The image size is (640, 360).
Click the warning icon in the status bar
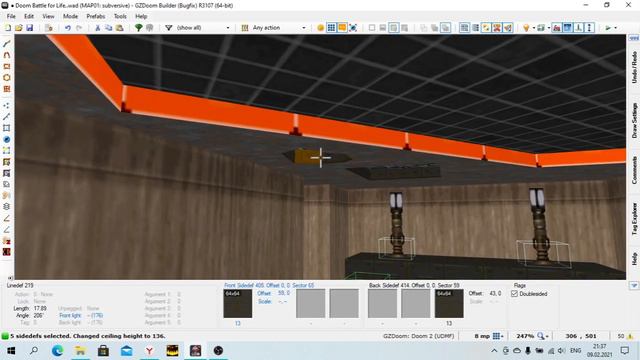(x=630, y=336)
